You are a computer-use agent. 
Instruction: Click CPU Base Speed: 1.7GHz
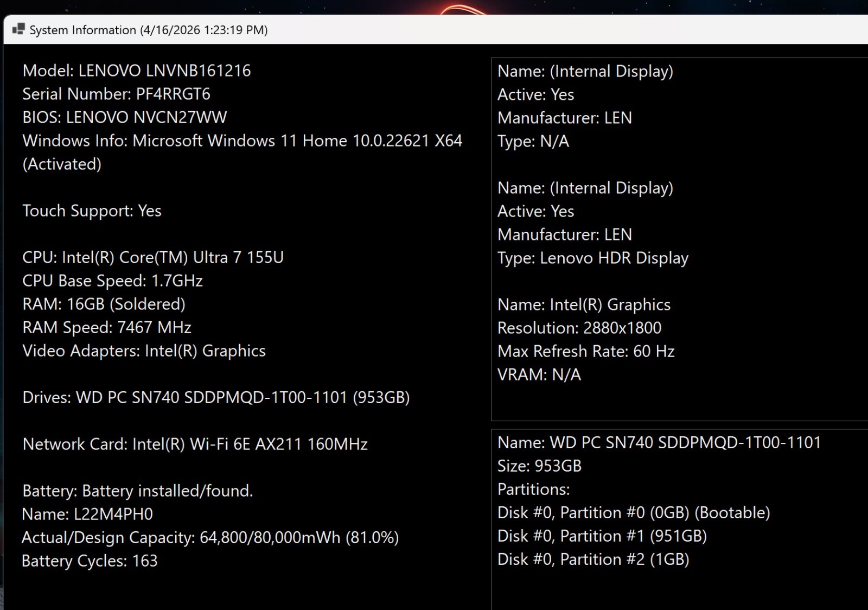[x=112, y=281]
